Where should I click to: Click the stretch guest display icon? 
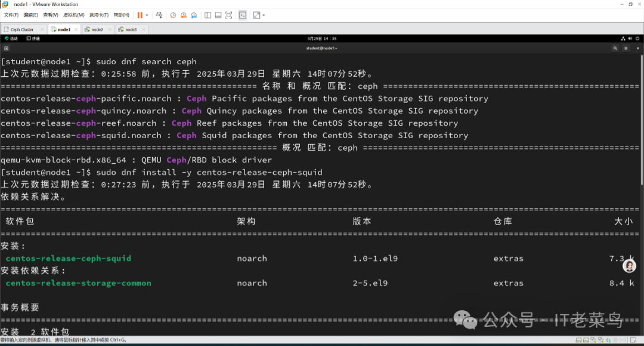coord(256,15)
